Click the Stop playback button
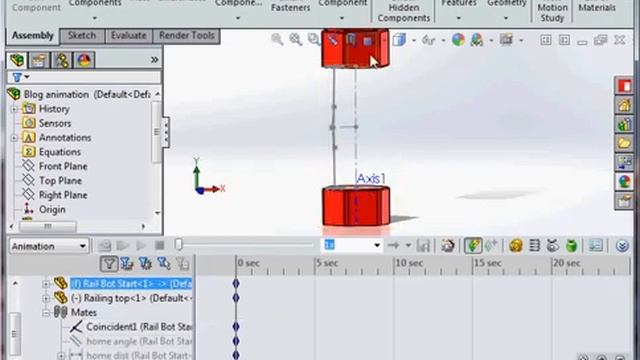This screenshot has width=640, height=360. click(x=160, y=246)
